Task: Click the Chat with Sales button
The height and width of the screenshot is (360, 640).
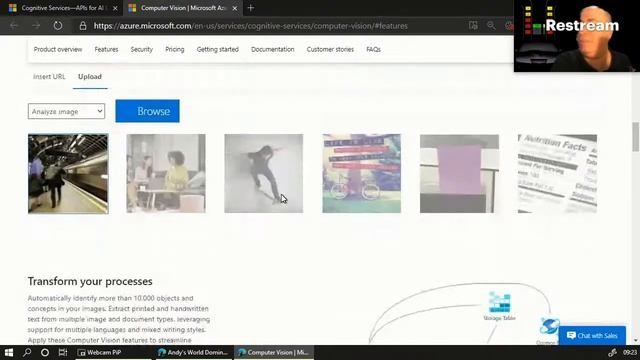Action: pyautogui.click(x=592, y=336)
